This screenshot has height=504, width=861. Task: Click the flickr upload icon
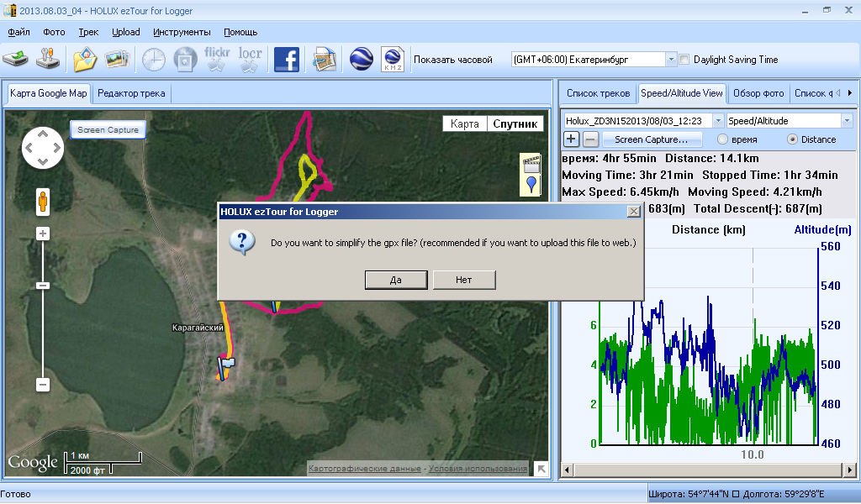click(217, 60)
